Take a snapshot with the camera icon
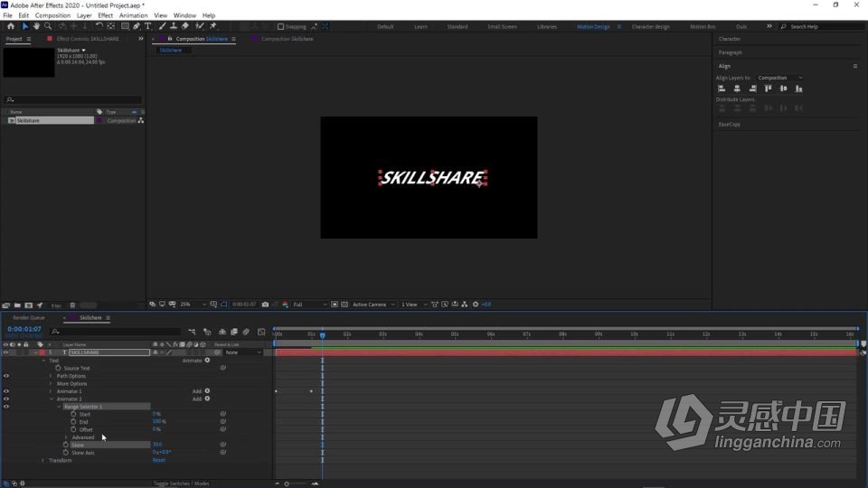The image size is (868, 488). [265, 305]
